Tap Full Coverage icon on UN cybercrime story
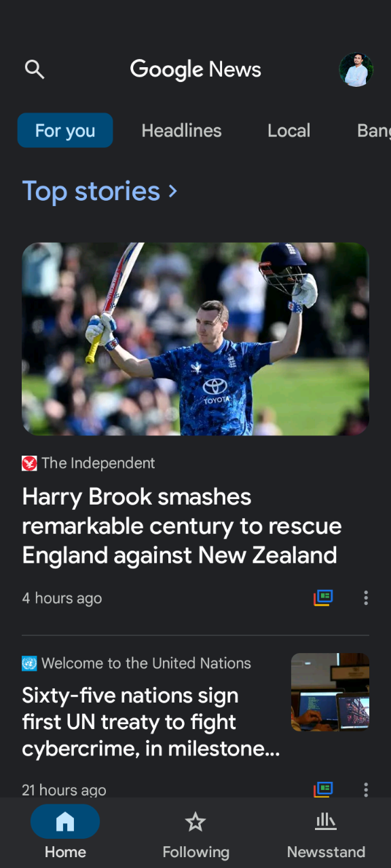This screenshot has width=391, height=868. pos(323,789)
